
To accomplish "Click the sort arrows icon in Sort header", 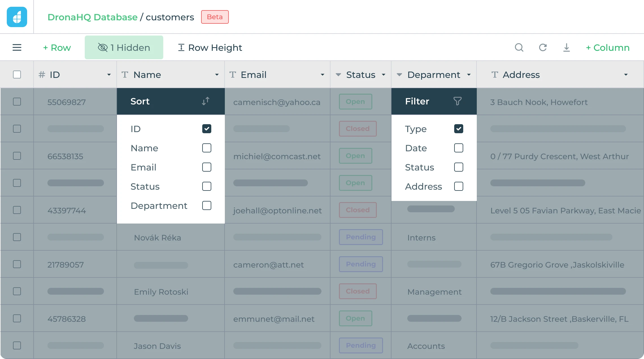I will pos(206,101).
